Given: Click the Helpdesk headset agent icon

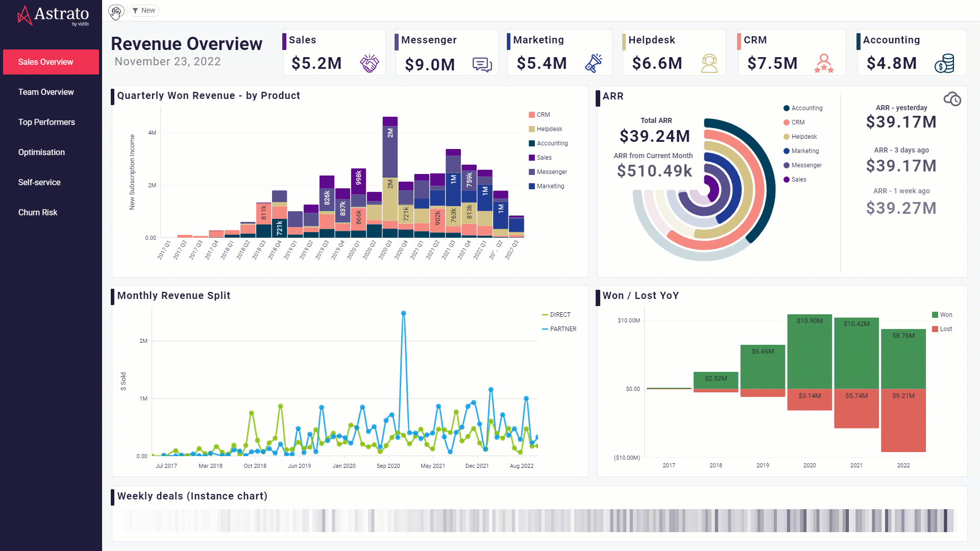Looking at the screenshot, I should point(709,63).
